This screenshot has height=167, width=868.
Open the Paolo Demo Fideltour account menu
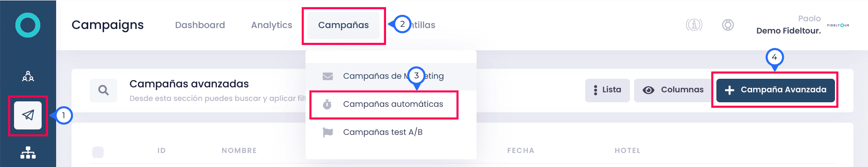[x=788, y=25]
